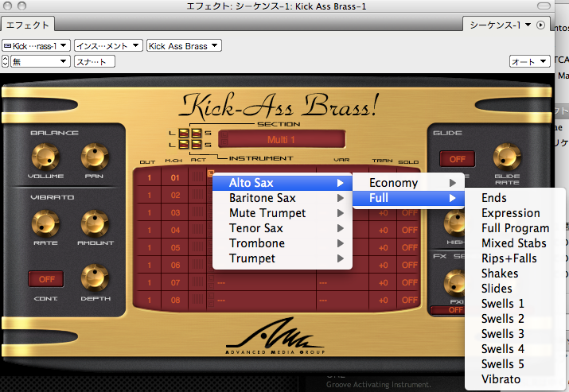Click the スナ···ト snapshot button
This screenshot has width=569, height=392.
point(95,61)
